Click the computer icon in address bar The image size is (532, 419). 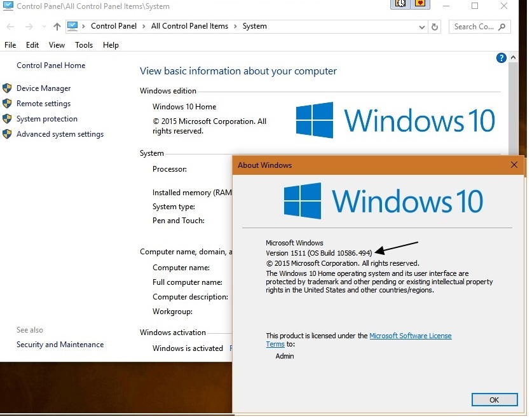tap(72, 26)
